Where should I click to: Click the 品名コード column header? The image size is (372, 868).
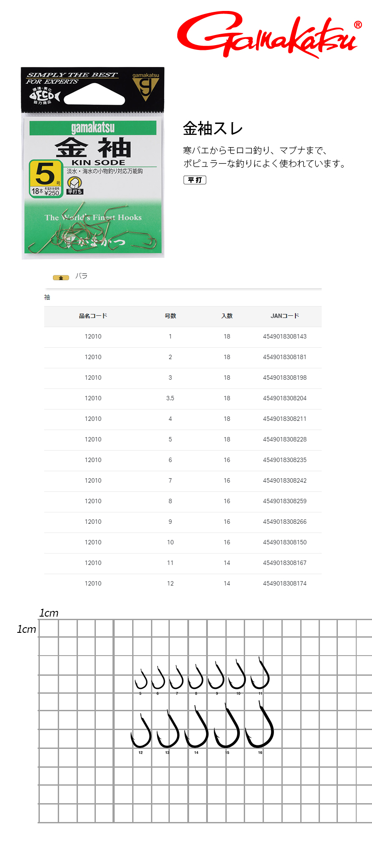point(93,316)
